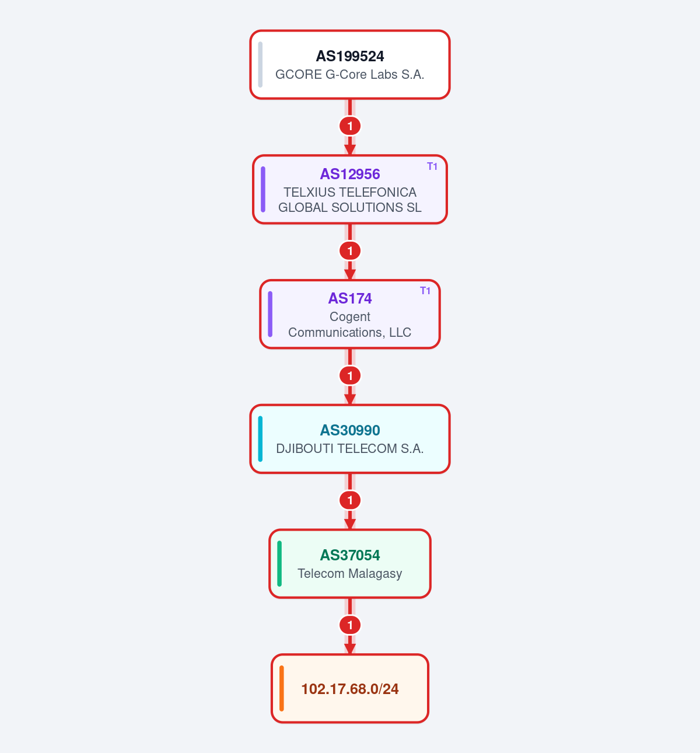
Task: Click the purple color bar on AS12956
Action: [263, 189]
